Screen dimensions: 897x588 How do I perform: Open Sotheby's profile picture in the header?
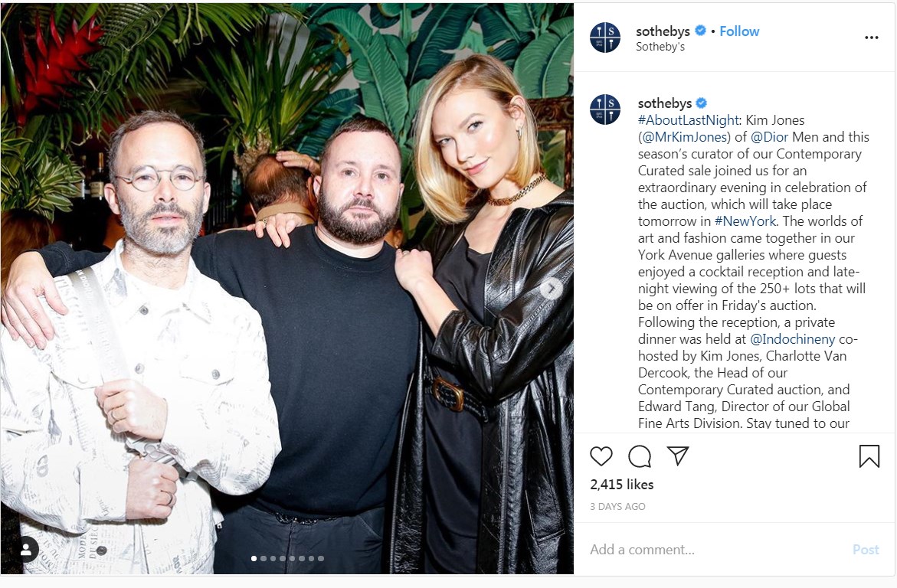pyautogui.click(x=605, y=38)
